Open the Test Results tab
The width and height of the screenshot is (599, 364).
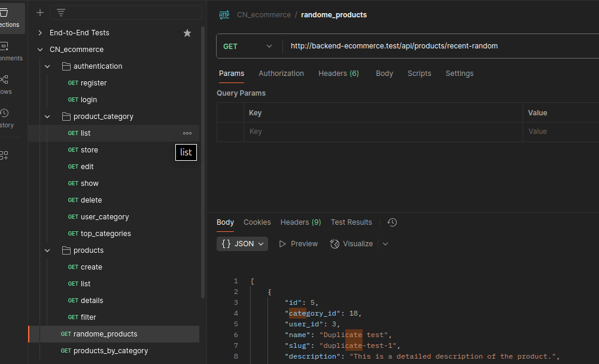pyautogui.click(x=351, y=222)
